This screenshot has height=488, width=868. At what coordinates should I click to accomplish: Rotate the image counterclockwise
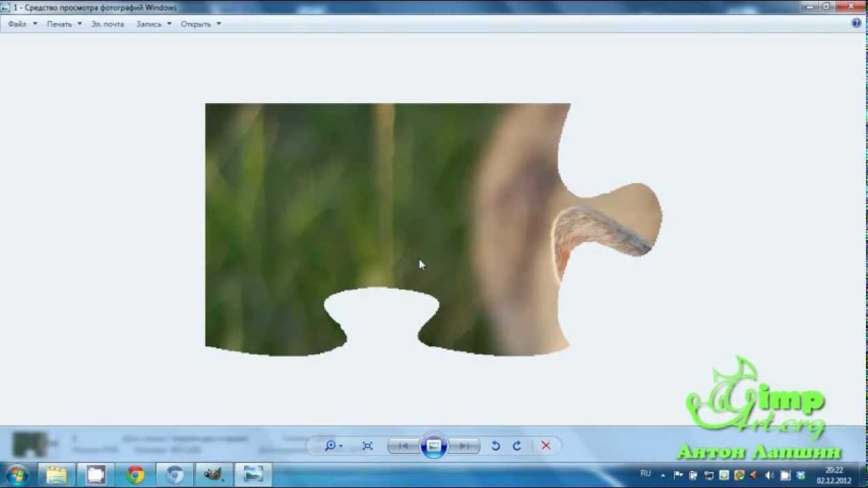(496, 445)
